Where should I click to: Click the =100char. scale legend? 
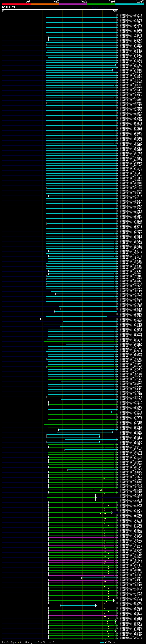[108, 642]
